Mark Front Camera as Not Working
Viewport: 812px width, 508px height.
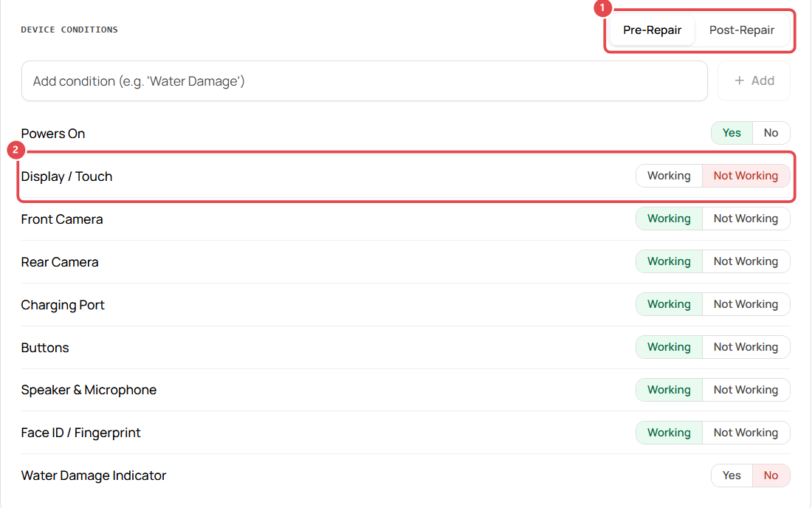point(746,219)
